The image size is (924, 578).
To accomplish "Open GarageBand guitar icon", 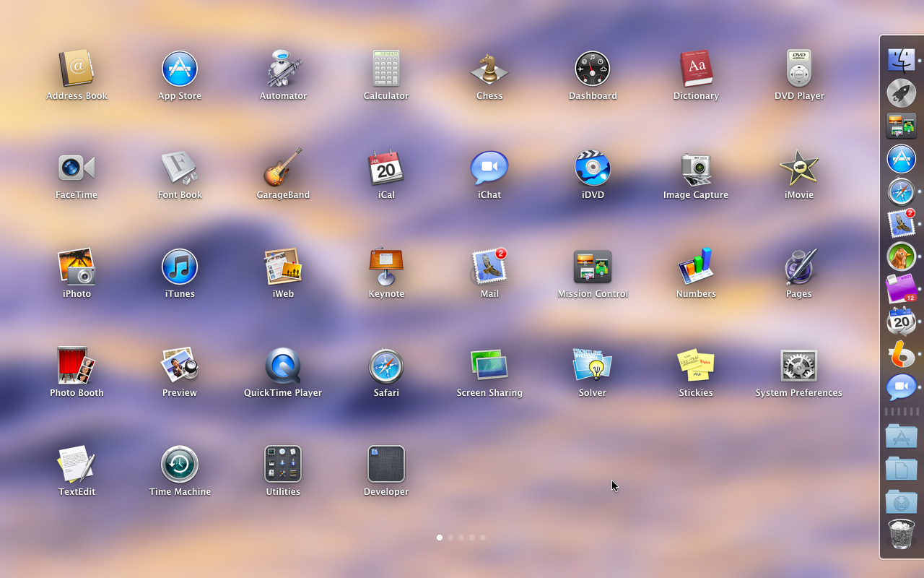I will click(283, 168).
